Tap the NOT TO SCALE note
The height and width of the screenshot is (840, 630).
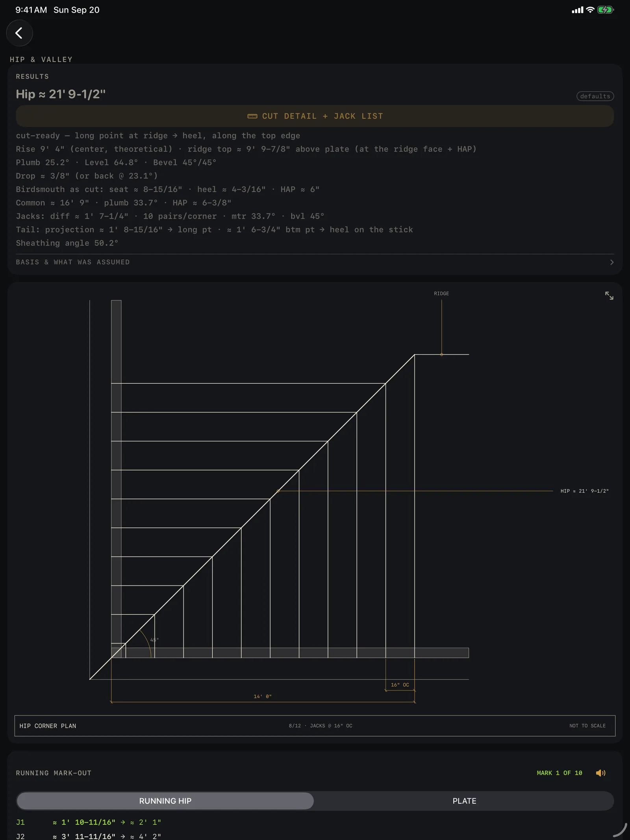tap(587, 726)
